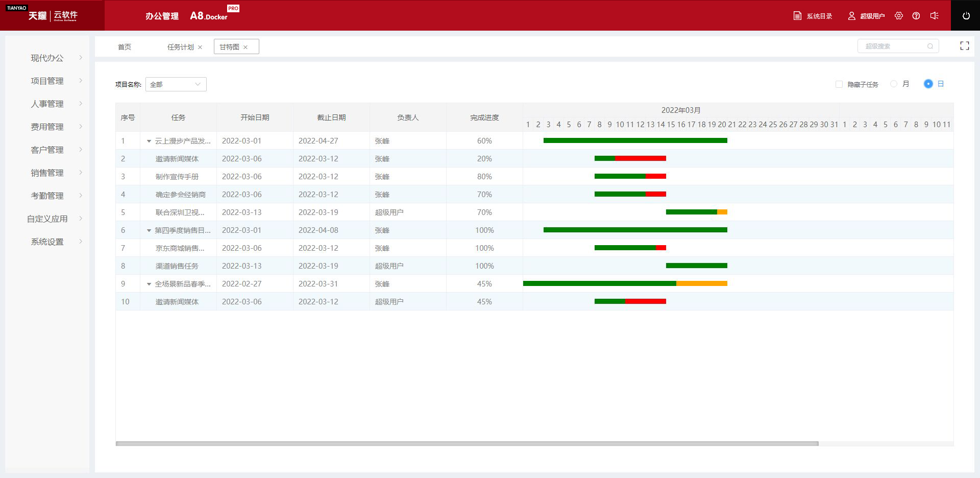
Task: Toggle fullscreen with the expand icon
Action: (x=964, y=46)
